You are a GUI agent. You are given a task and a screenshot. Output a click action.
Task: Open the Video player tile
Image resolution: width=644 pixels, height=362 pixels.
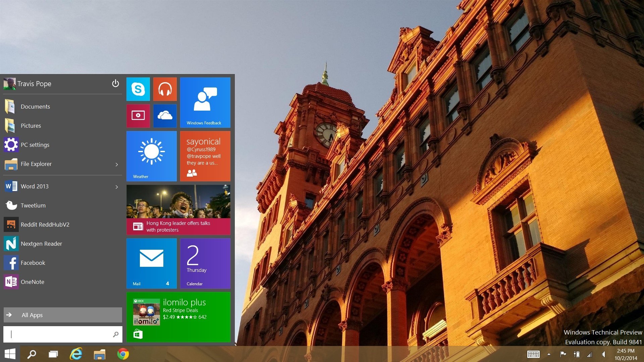pyautogui.click(x=138, y=116)
